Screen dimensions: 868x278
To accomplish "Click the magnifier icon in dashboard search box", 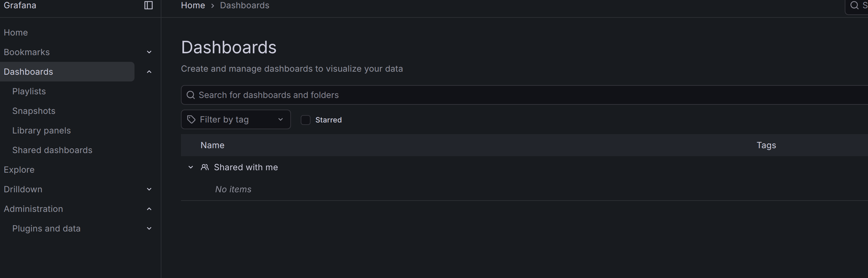I will tap(191, 95).
